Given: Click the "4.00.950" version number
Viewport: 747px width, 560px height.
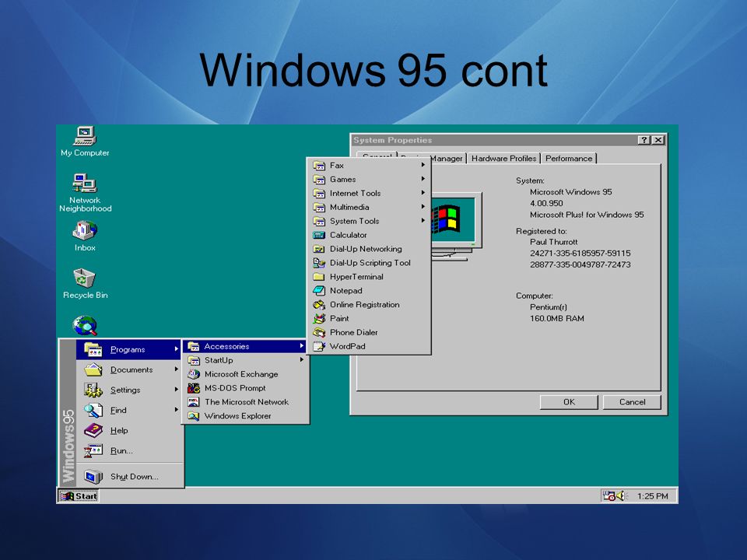Looking at the screenshot, I should click(546, 203).
